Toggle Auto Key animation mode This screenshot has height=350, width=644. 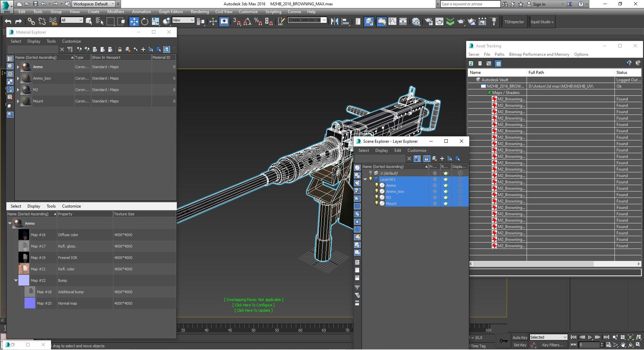(x=520, y=337)
